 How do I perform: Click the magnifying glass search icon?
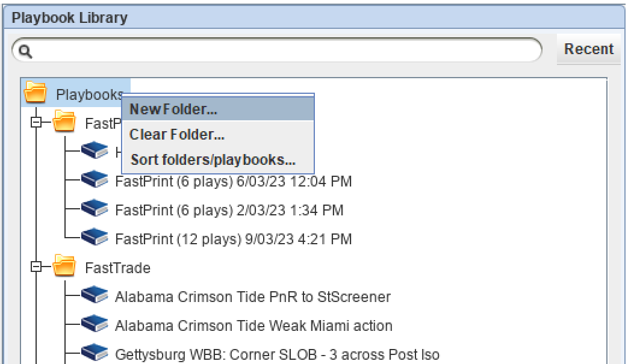pos(24,50)
